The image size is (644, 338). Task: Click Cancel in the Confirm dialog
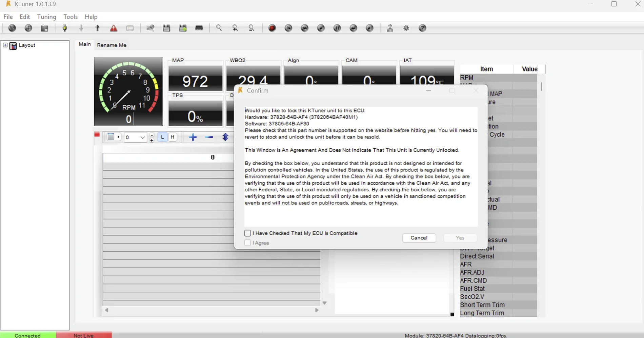click(419, 238)
